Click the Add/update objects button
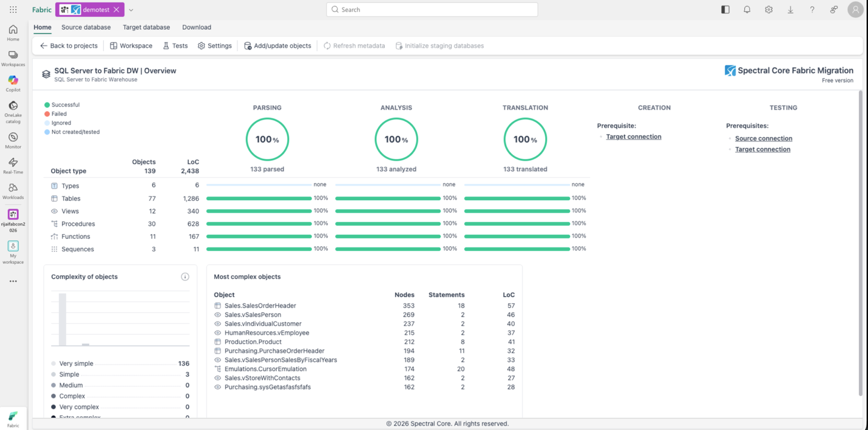The width and height of the screenshot is (868, 430). (x=277, y=45)
